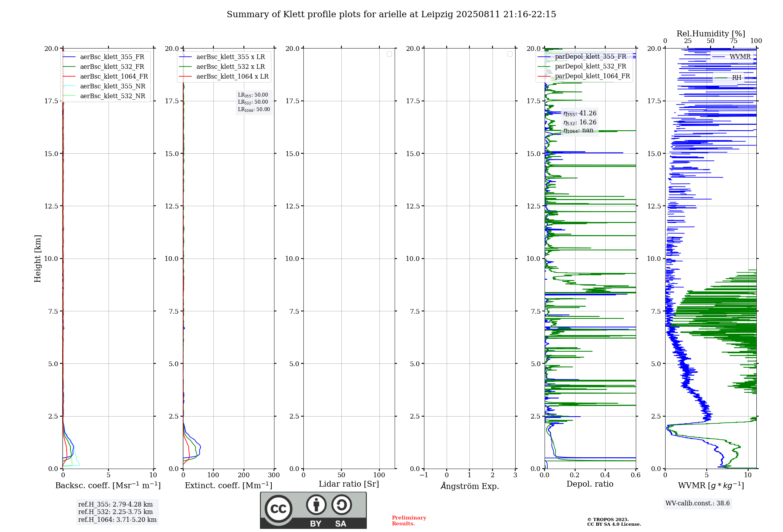The width and height of the screenshot is (783, 532).
Task: Click the blue aerBsc_klett_355_FR legend line
Action: pyautogui.click(x=69, y=57)
